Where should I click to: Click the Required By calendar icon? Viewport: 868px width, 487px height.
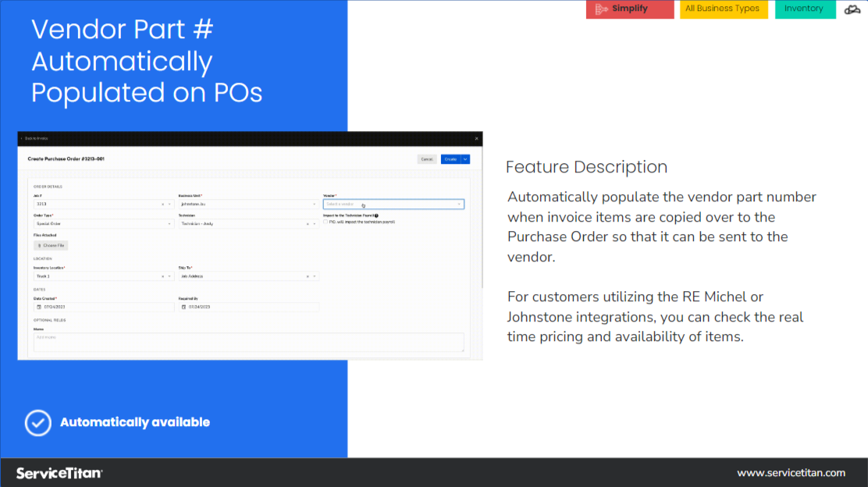[x=183, y=307]
